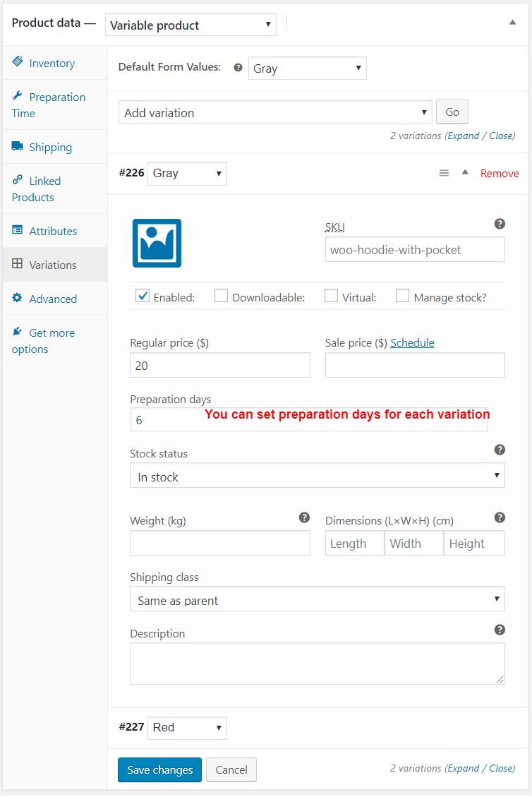Open the Inventory tab
The image size is (532, 797).
52,64
